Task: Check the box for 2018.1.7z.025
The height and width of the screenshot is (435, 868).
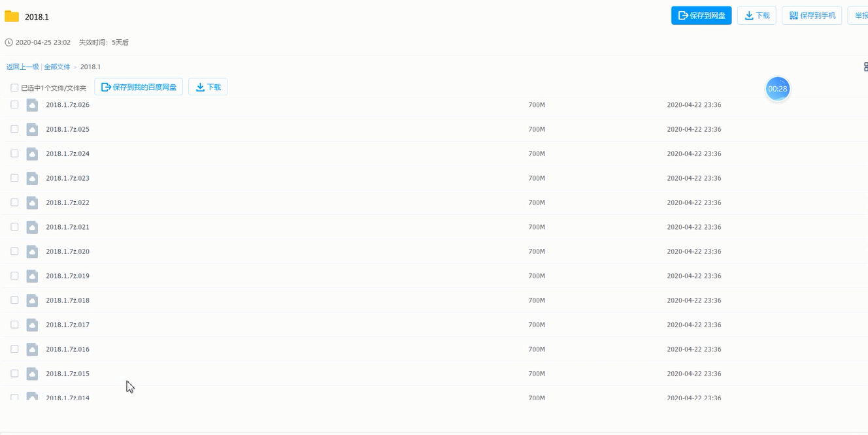Action: [x=14, y=129]
